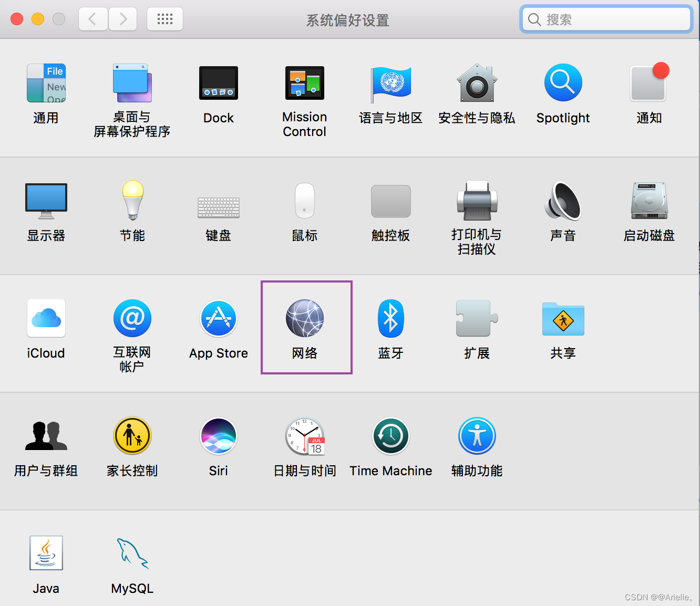
Task: Close the 系统偏好设置 window
Action: (17, 19)
